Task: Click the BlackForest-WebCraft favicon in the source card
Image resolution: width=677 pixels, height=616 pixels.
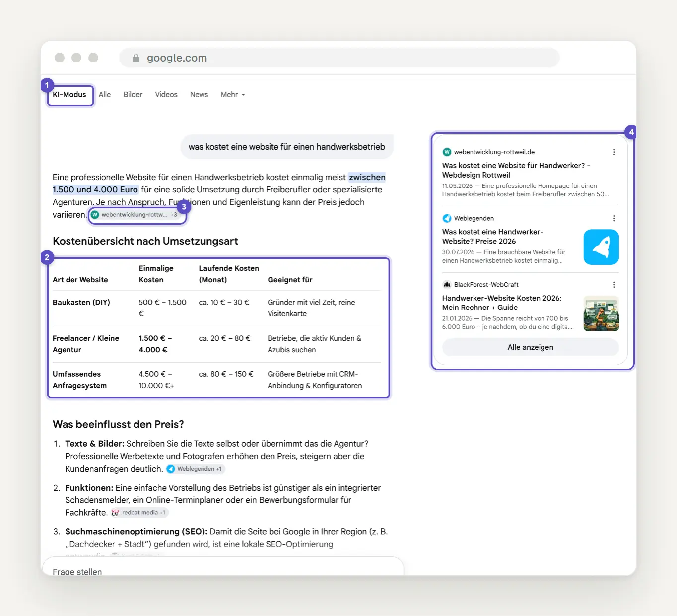Action: point(447,285)
